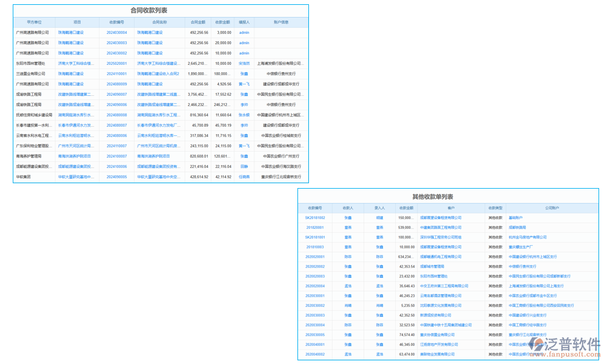Click the 收款类型 column header

tap(495, 208)
